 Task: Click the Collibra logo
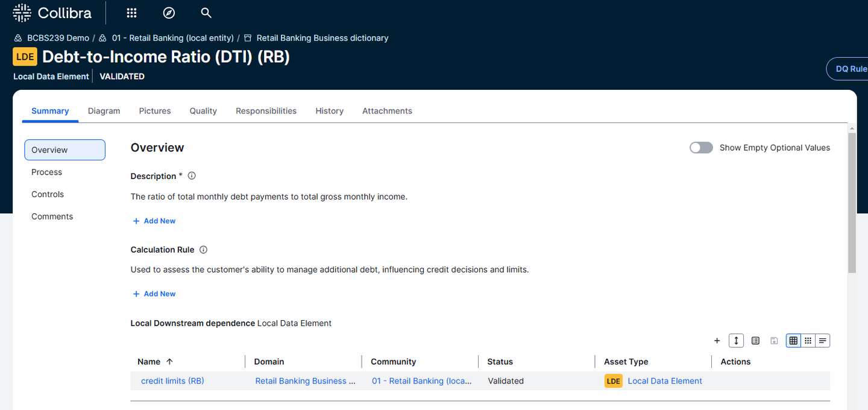pyautogui.click(x=52, y=13)
